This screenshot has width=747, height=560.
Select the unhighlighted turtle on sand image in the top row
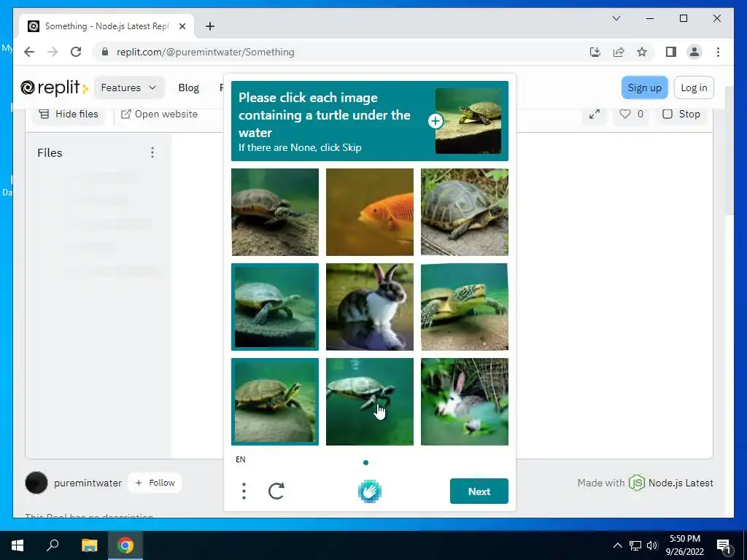point(275,212)
